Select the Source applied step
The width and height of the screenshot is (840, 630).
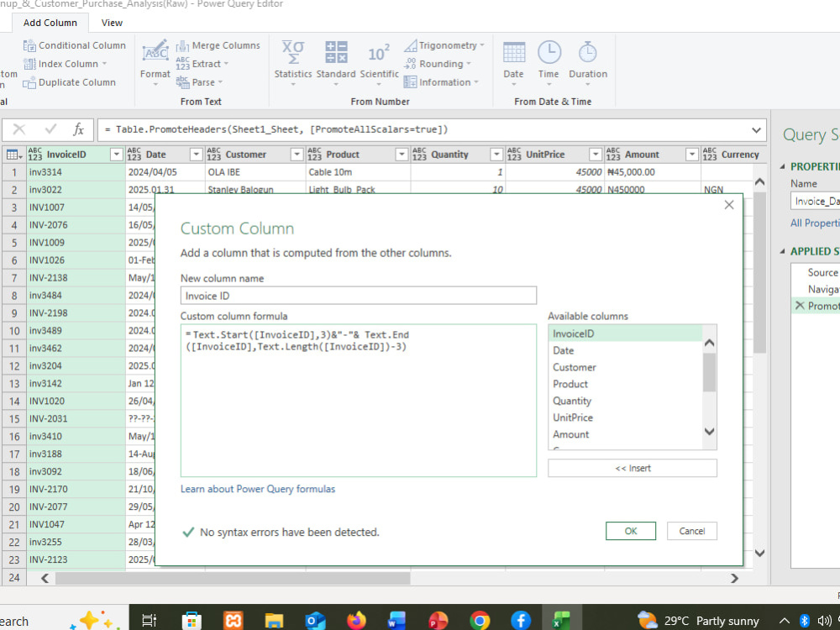point(822,272)
